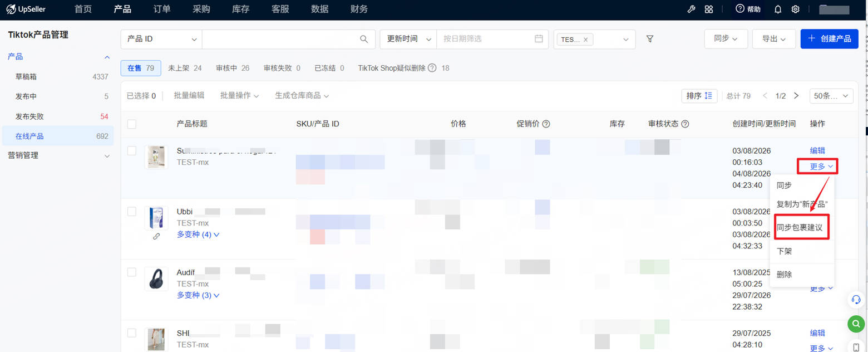The height and width of the screenshot is (352, 868).
Task: Open the 订单 top nav item
Action: (162, 9)
